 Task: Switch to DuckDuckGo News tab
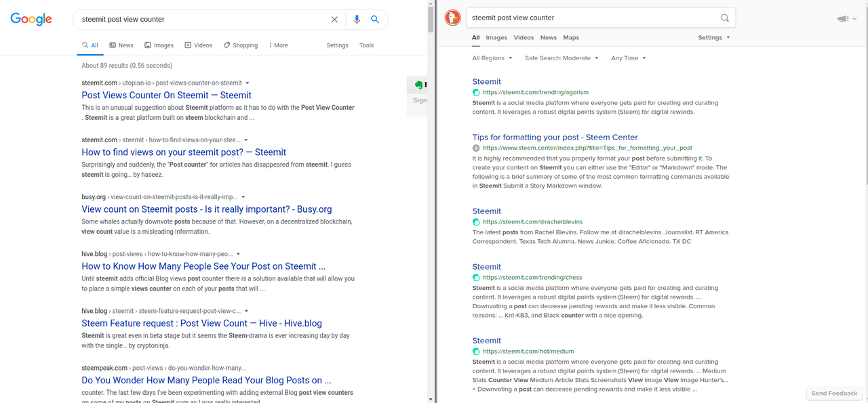549,38
